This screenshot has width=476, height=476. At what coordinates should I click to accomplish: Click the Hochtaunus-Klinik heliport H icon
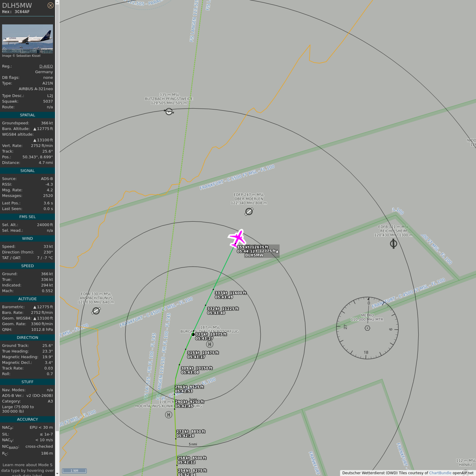coord(169,415)
